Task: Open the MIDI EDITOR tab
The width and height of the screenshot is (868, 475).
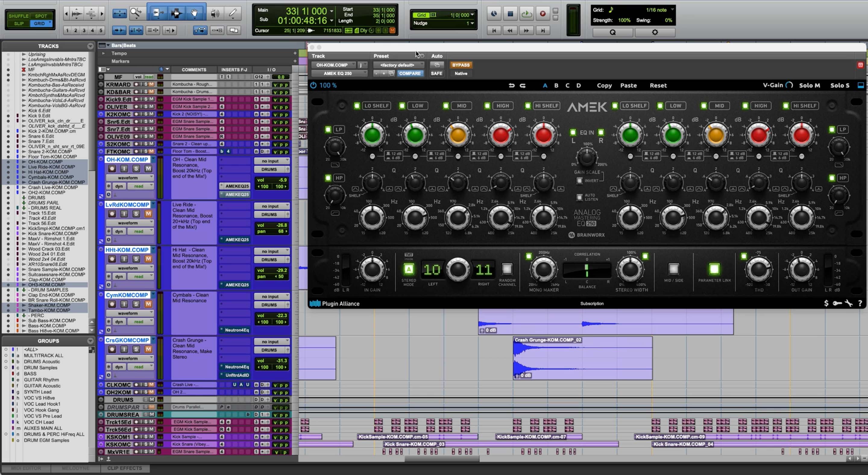Action: tap(26, 468)
